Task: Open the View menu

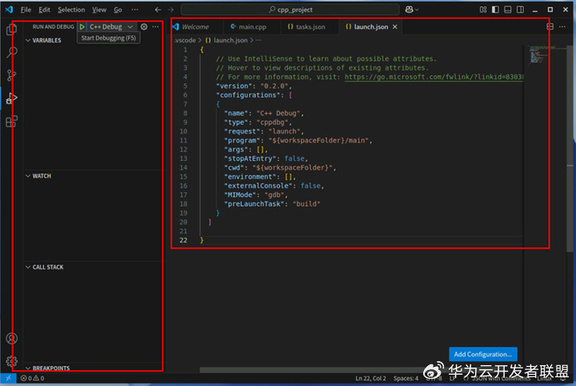Action: tap(99, 10)
